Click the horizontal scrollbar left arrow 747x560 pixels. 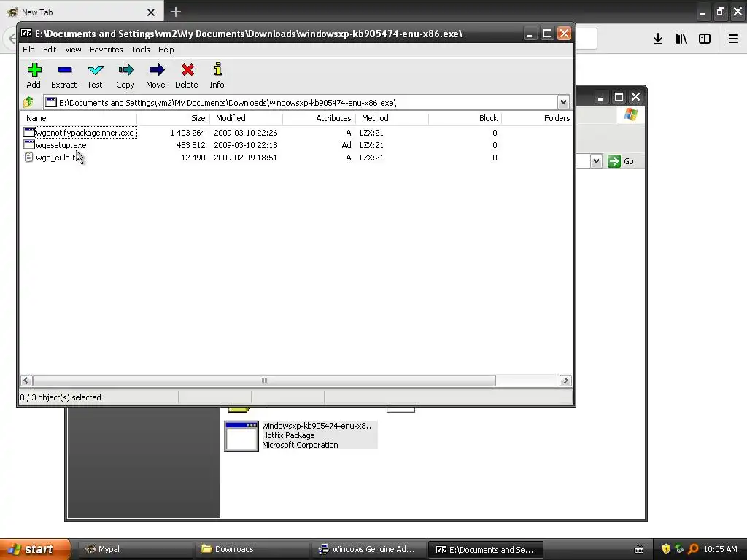click(x=26, y=381)
